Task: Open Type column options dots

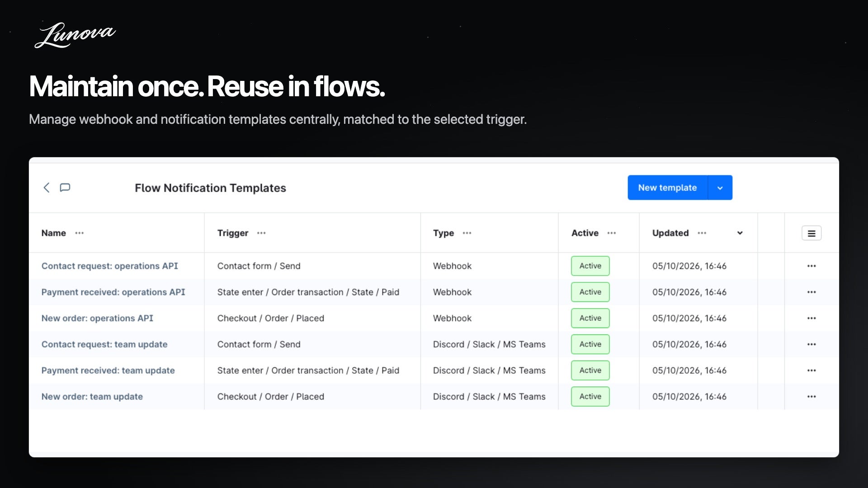Action: (467, 233)
